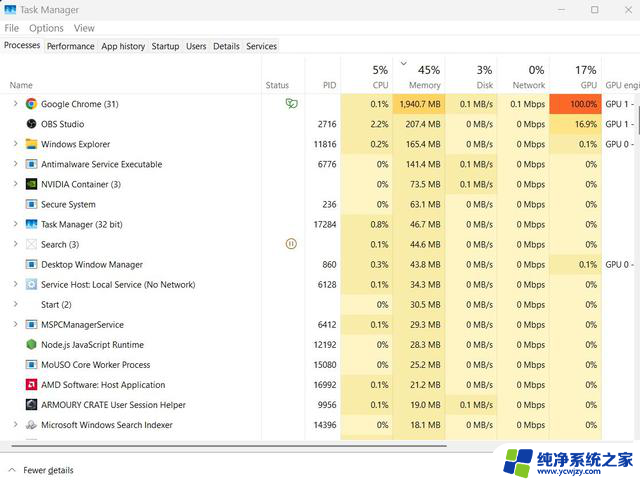Click the NVIDIA Container icon
This screenshot has height=483, width=640.
[31, 184]
